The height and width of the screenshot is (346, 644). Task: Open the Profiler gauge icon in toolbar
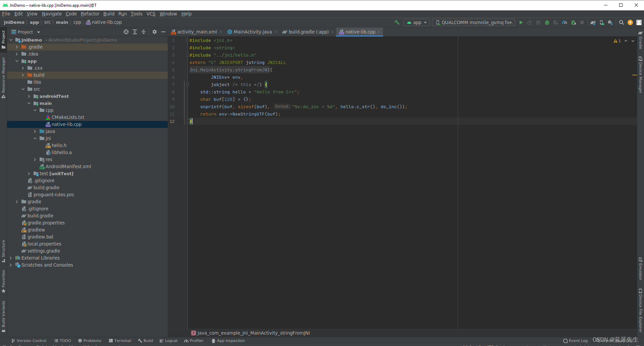[565, 22]
